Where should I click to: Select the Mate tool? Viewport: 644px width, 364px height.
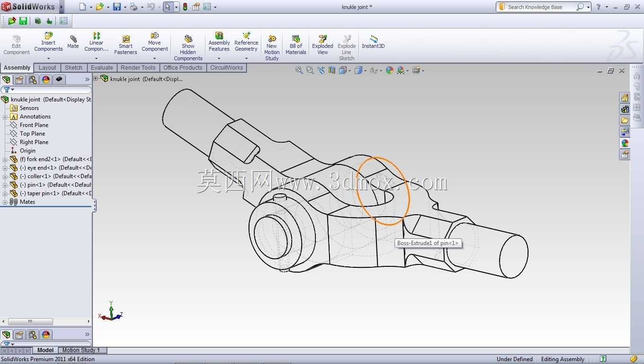coord(73,42)
